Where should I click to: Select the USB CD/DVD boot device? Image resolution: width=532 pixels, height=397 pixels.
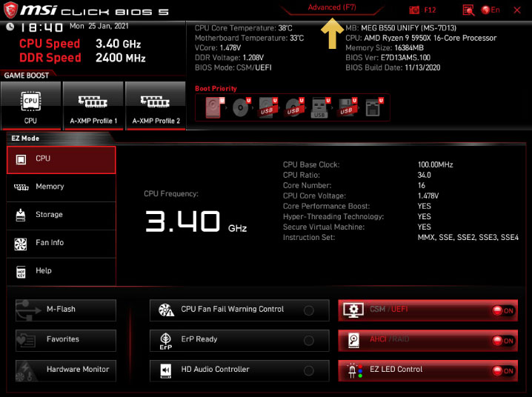coord(294,108)
